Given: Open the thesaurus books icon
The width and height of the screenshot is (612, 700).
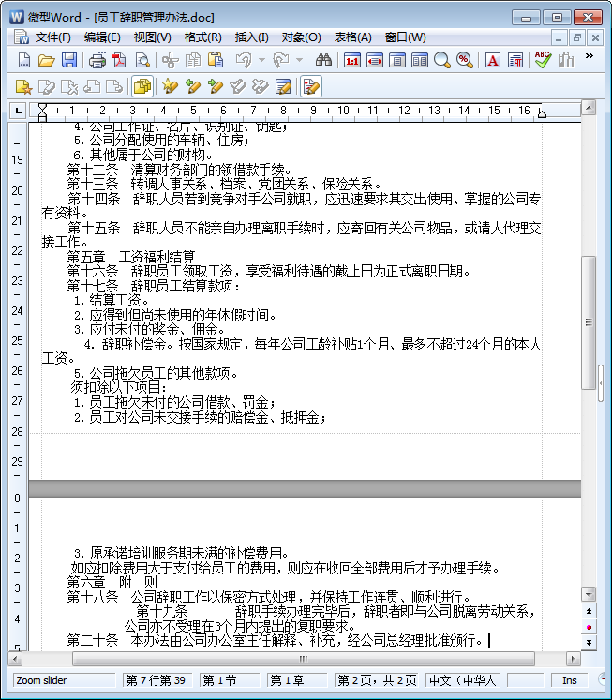Looking at the screenshot, I should (x=565, y=60).
